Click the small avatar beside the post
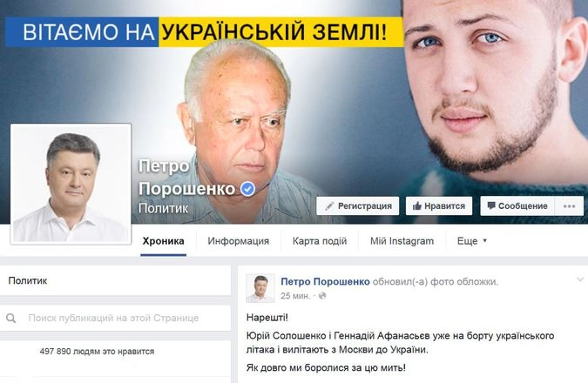 click(260, 288)
